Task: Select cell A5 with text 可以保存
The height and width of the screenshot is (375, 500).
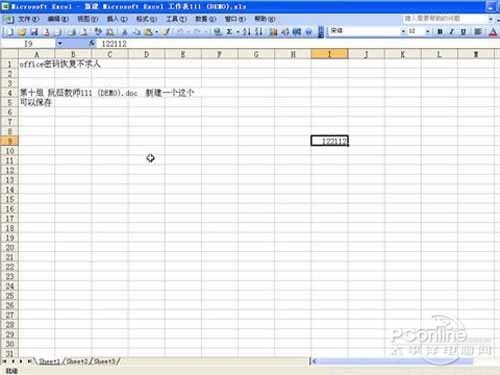Action: pos(37,102)
